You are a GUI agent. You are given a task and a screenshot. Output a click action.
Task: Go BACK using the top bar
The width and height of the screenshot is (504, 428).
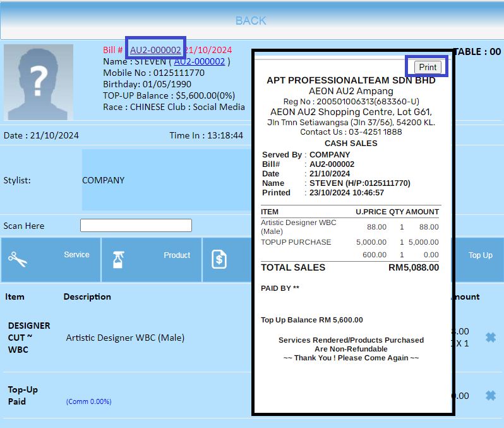251,21
